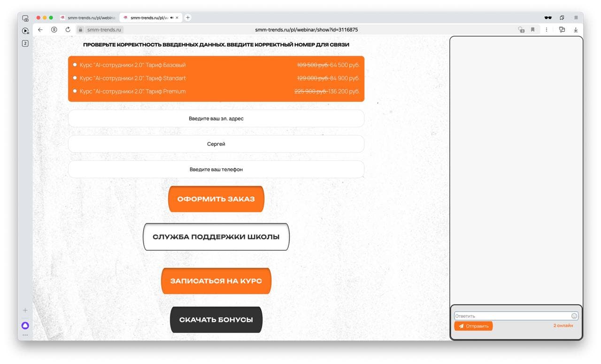The height and width of the screenshot is (364, 601).
Task: Toggle incognito sunglasses icon
Action: [x=548, y=17]
